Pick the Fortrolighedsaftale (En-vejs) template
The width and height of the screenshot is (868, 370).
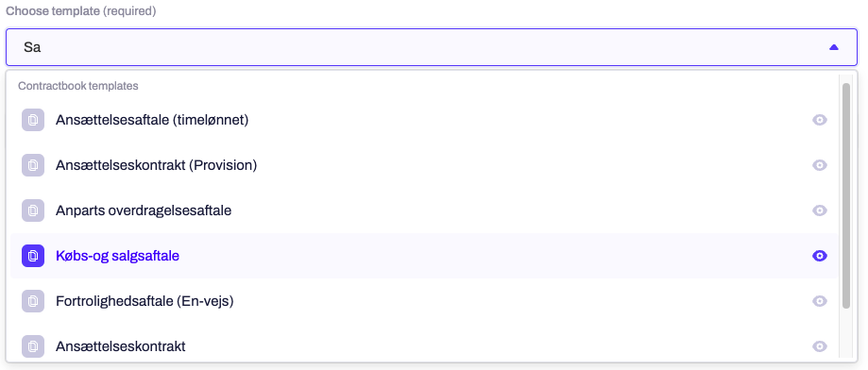[425, 301]
